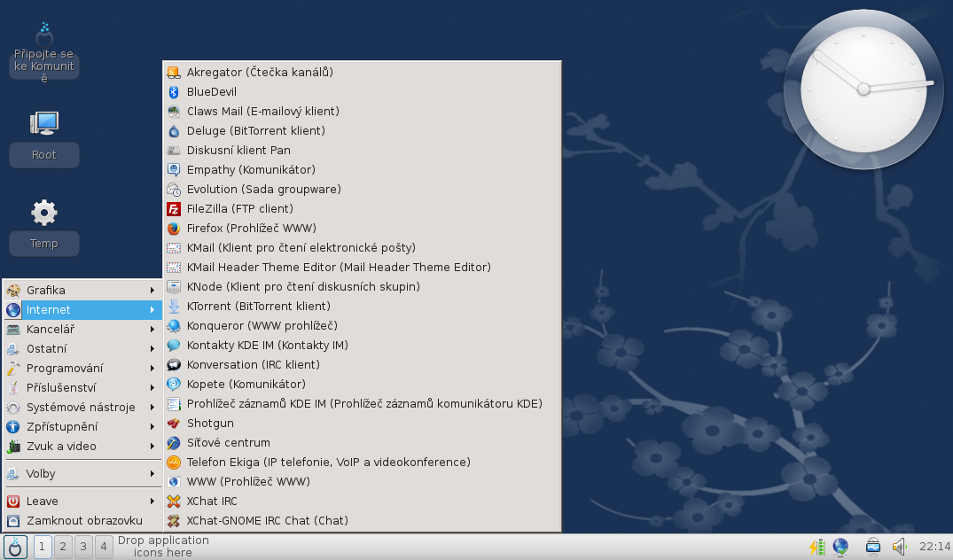Click the BlueDevil Bluetooth icon
This screenshot has width=953, height=560.
click(174, 92)
